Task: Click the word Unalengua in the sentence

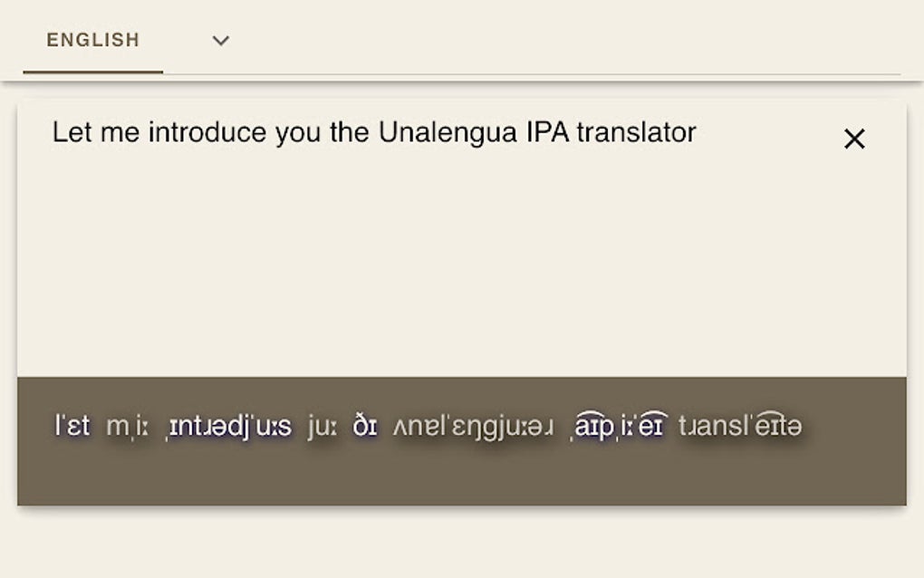Action: [x=445, y=132]
